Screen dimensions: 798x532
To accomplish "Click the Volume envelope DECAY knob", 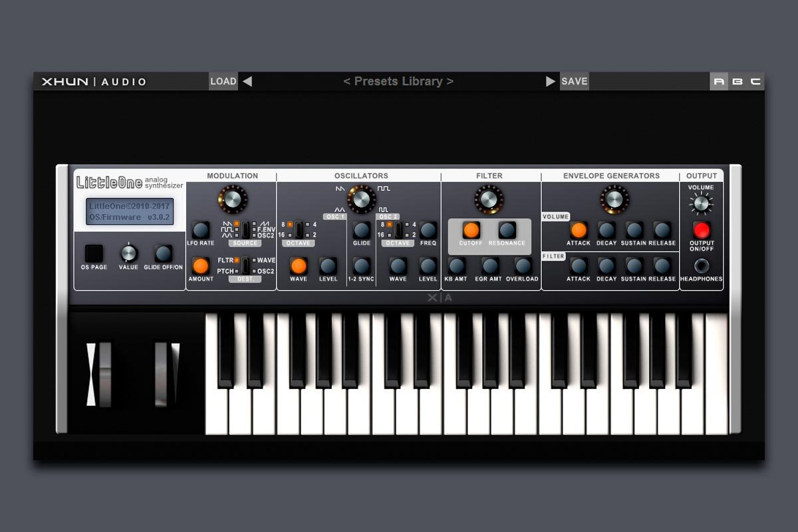I will (x=606, y=230).
